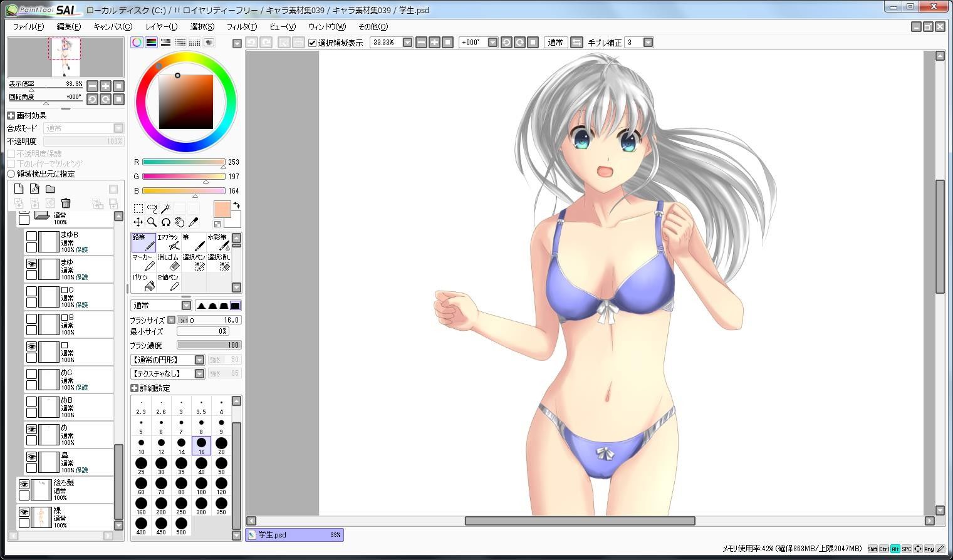Viewport: 953px width, 560px height.
Task: Toggle the color wheel panel
Action: (137, 43)
